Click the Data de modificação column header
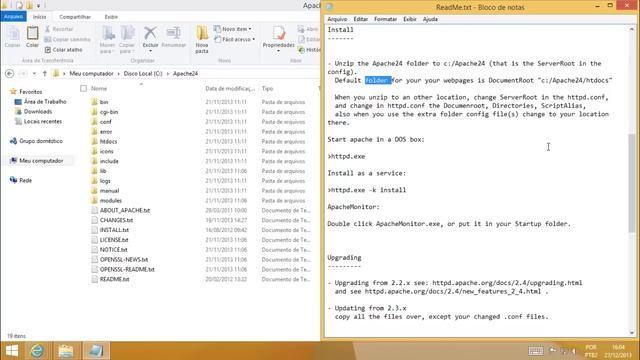Viewport: 640px width, 360px height. click(230, 89)
